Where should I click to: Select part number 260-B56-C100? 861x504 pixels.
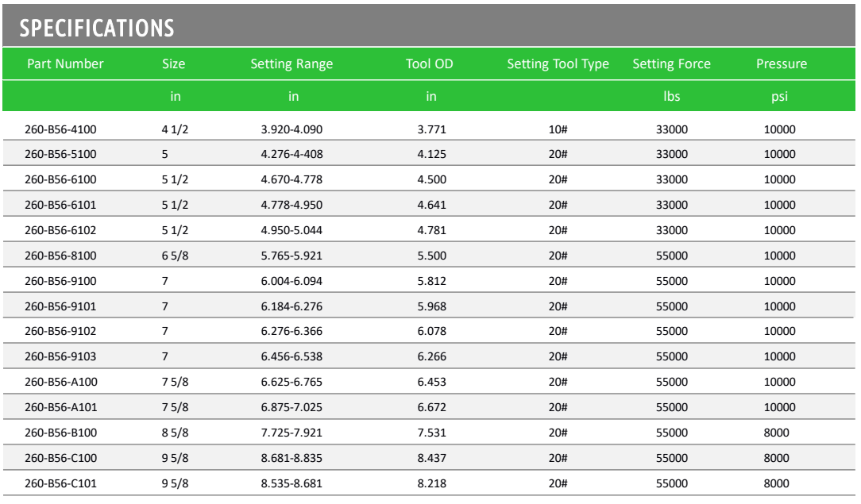[x=61, y=458]
